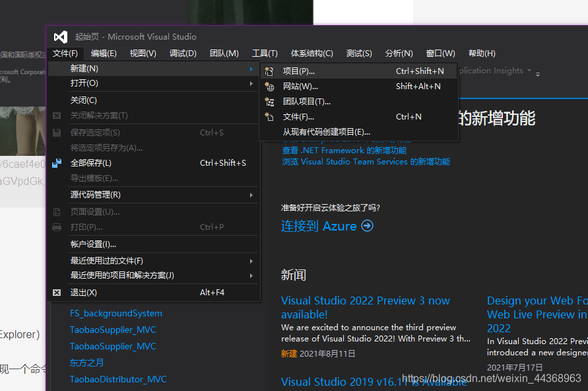Open Design your Web Forms news link

point(537,314)
